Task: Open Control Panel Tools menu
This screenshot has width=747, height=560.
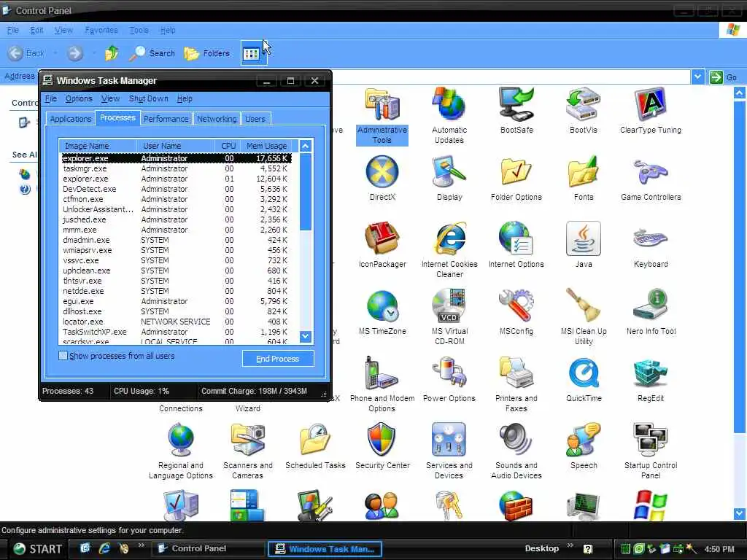Action: 139,30
